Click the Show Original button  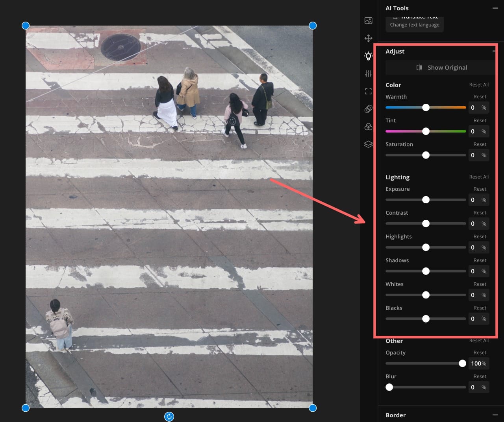coord(440,67)
